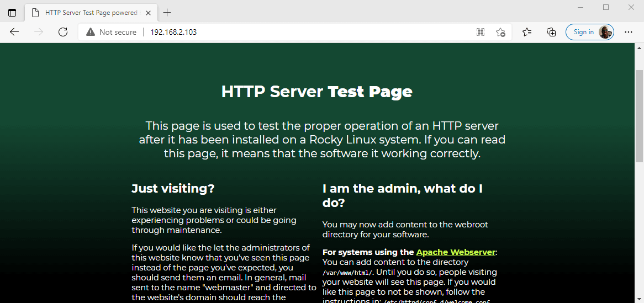This screenshot has width=644, height=303.
Task: Click the forward navigation arrow
Action: 39,32
